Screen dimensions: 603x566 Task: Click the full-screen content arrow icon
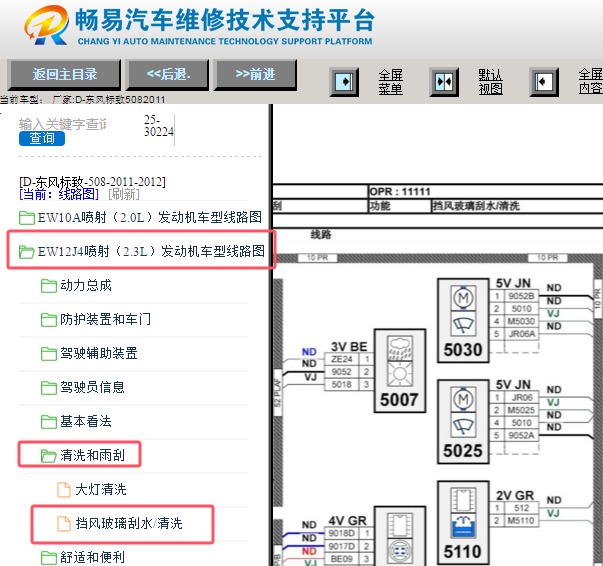(544, 82)
